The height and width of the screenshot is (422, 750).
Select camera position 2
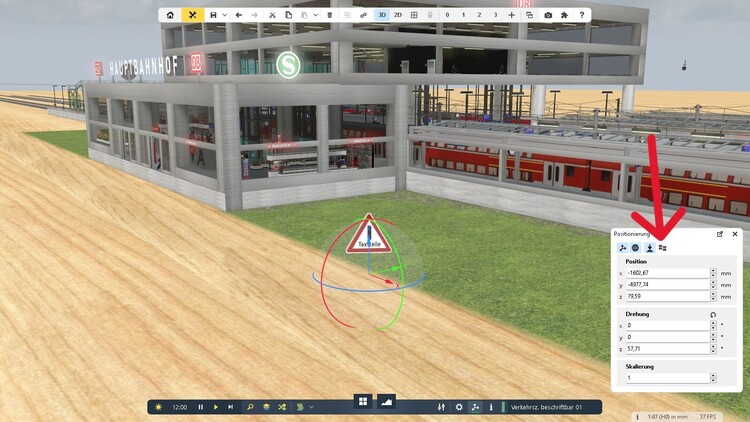pos(479,15)
